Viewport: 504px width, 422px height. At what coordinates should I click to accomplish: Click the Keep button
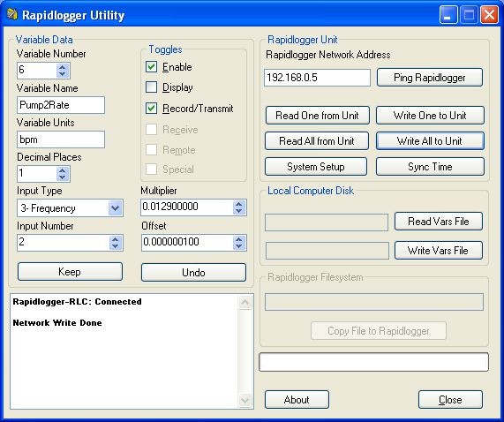70,272
